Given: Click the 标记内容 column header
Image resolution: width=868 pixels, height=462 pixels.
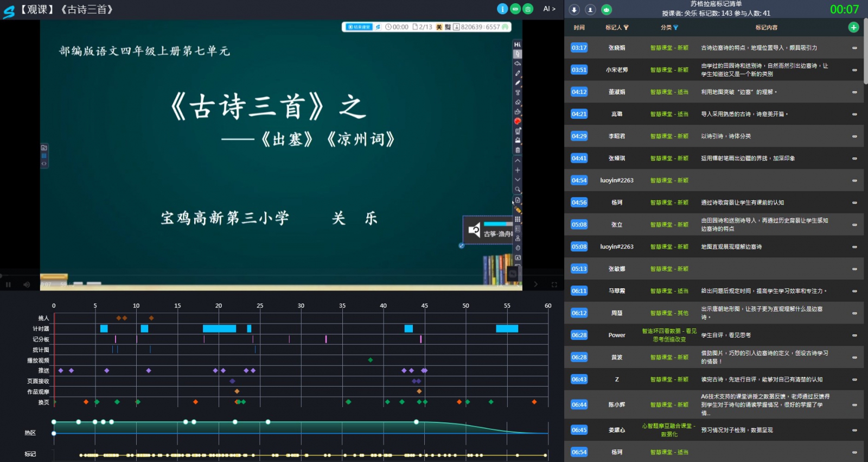Looking at the screenshot, I should pyautogui.click(x=766, y=27).
